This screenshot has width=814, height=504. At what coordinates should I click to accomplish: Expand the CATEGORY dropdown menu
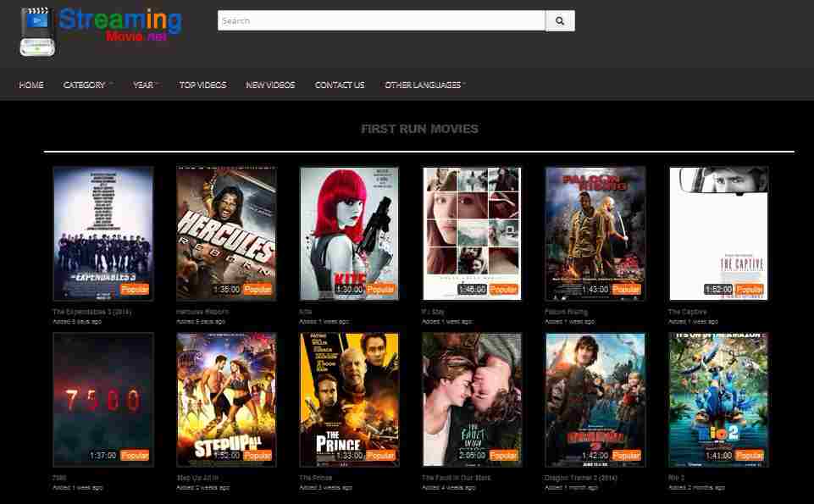(86, 85)
